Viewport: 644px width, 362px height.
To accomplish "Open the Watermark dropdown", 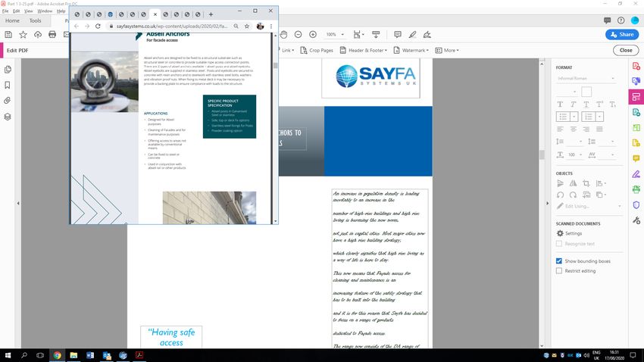I will (x=411, y=50).
